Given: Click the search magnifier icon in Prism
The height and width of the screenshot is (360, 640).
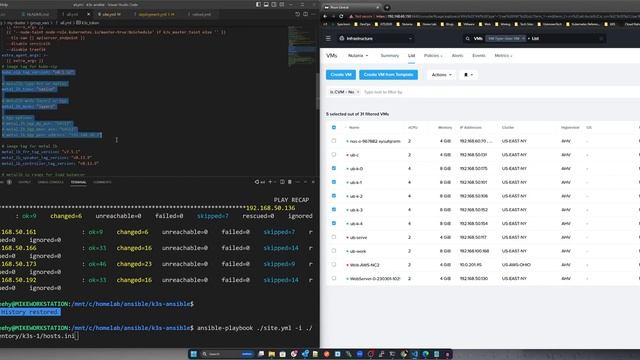Looking at the screenshot, I should coord(467,38).
